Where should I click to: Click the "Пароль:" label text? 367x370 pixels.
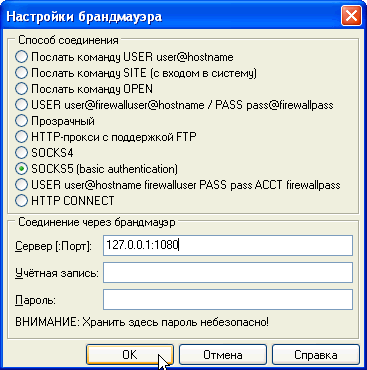pos(35,300)
